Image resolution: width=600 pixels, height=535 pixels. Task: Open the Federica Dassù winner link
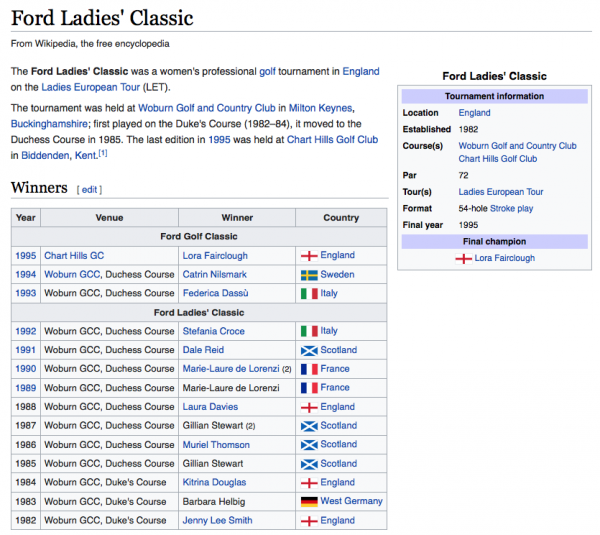click(x=215, y=294)
